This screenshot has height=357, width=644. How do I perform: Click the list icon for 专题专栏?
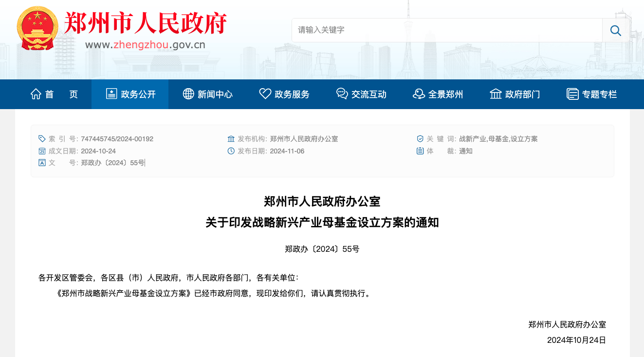pos(572,94)
